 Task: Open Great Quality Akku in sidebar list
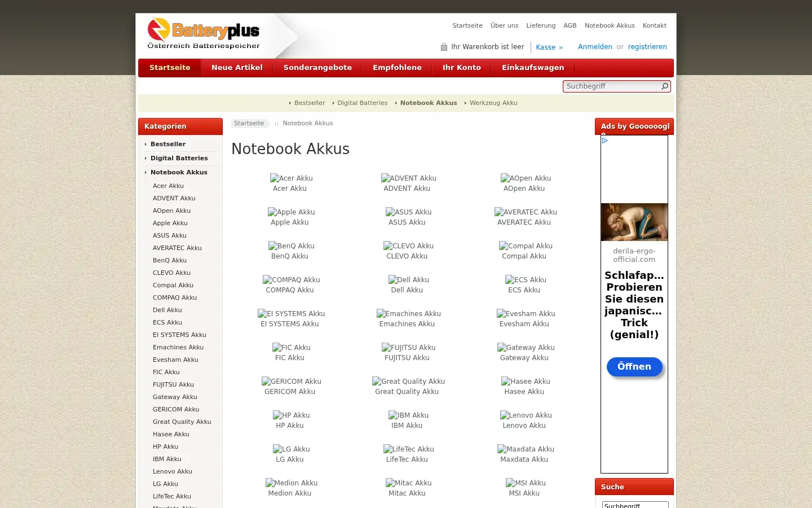tap(182, 422)
